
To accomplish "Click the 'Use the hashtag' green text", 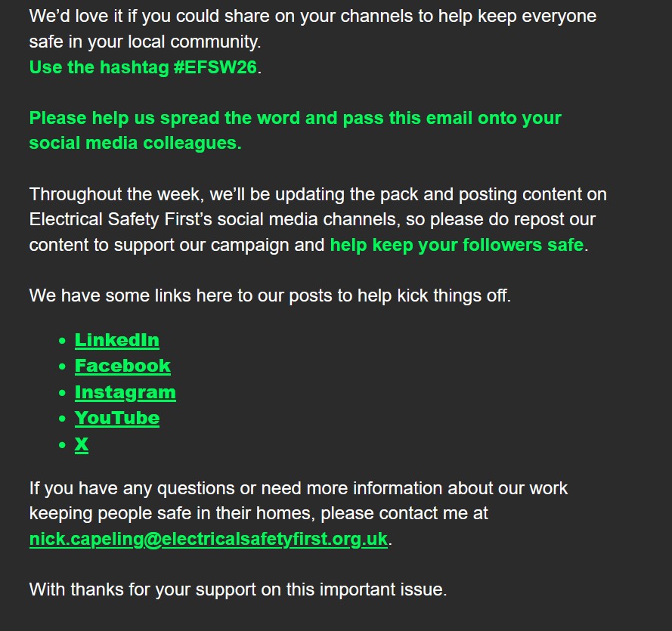I will click(98, 67).
